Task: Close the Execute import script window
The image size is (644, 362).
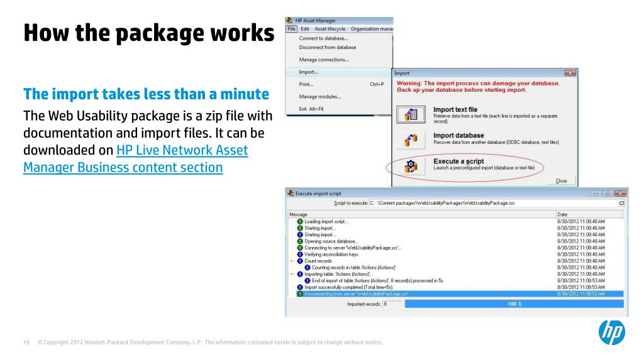Action: (620, 194)
